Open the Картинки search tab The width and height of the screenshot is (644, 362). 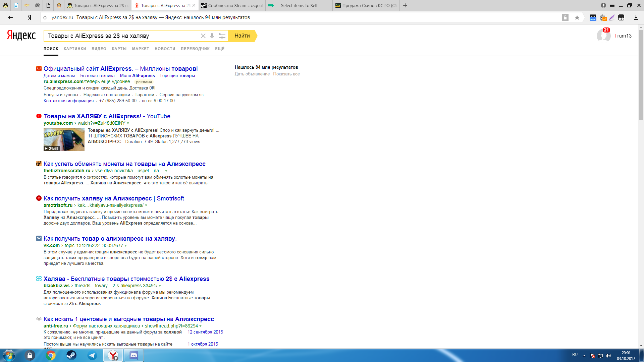(75, 49)
